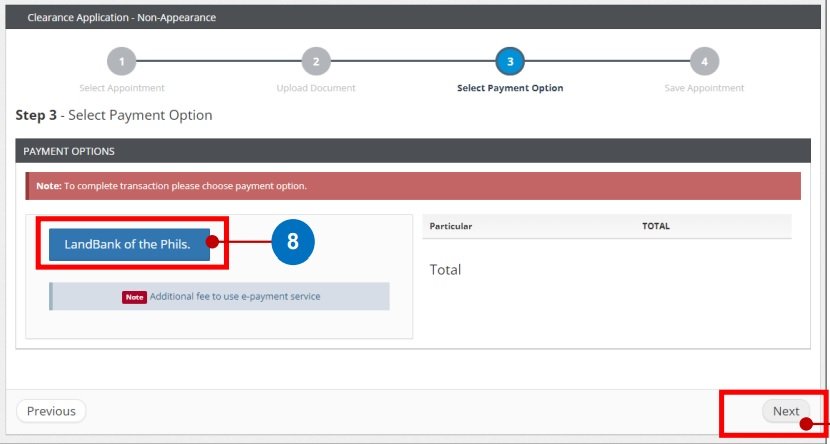Go back with the Previous button
Screen dimensions: 830x444
pyautogui.click(x=51, y=411)
